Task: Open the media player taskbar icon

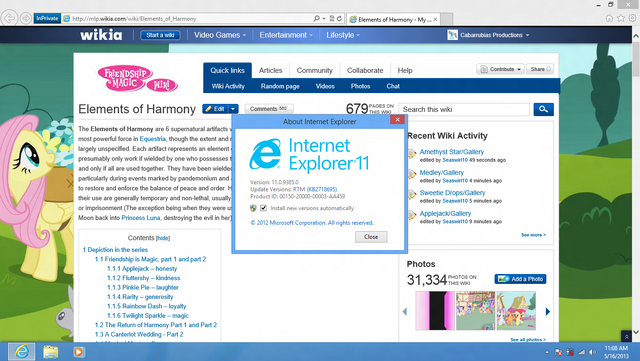Action: 78,352
